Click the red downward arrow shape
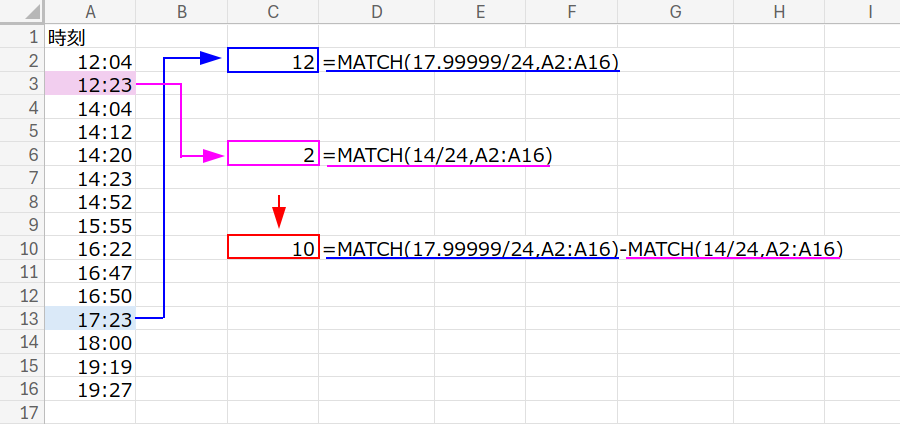900x424 pixels. pos(280,211)
